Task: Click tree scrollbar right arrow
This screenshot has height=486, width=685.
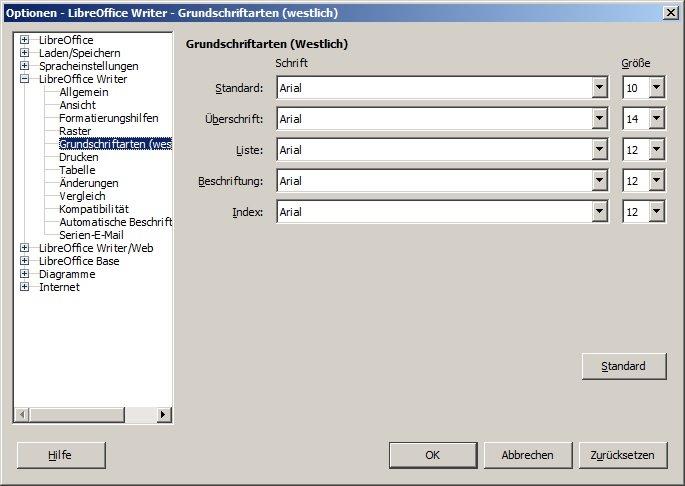Action: [x=164, y=414]
